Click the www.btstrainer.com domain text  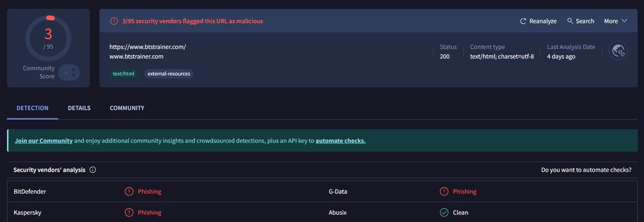136,57
